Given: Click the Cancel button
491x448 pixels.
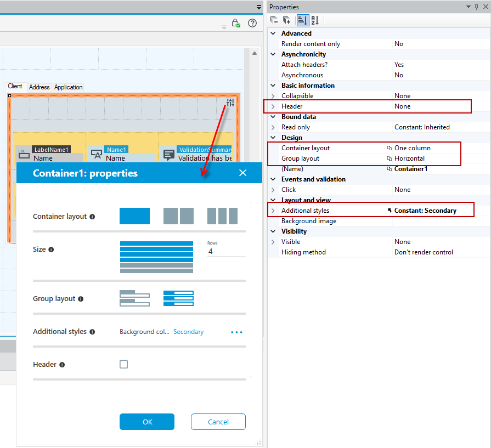Looking at the screenshot, I should click(x=218, y=422).
